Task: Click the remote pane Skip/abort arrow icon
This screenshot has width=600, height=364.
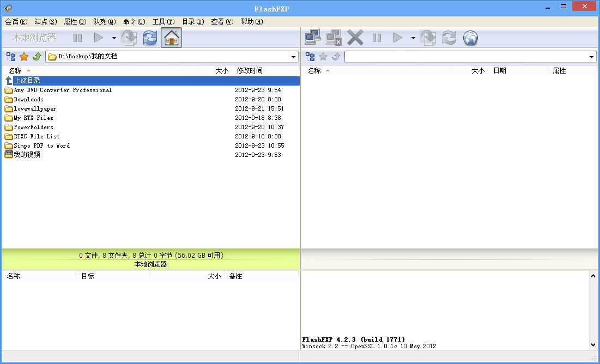Action: point(428,38)
